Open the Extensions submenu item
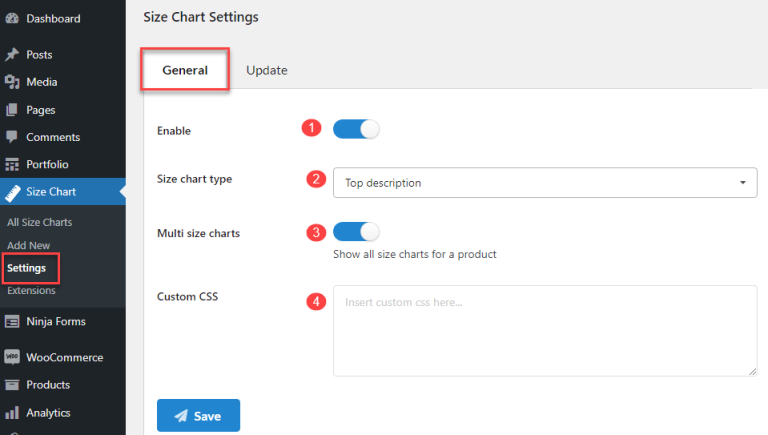This screenshot has width=768, height=435. 32,290
